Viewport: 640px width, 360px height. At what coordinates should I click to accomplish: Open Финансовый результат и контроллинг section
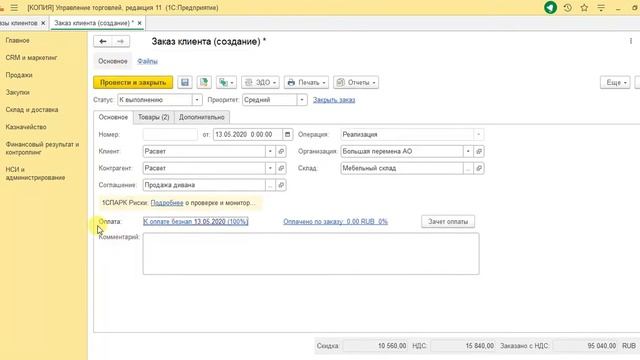coord(42,148)
